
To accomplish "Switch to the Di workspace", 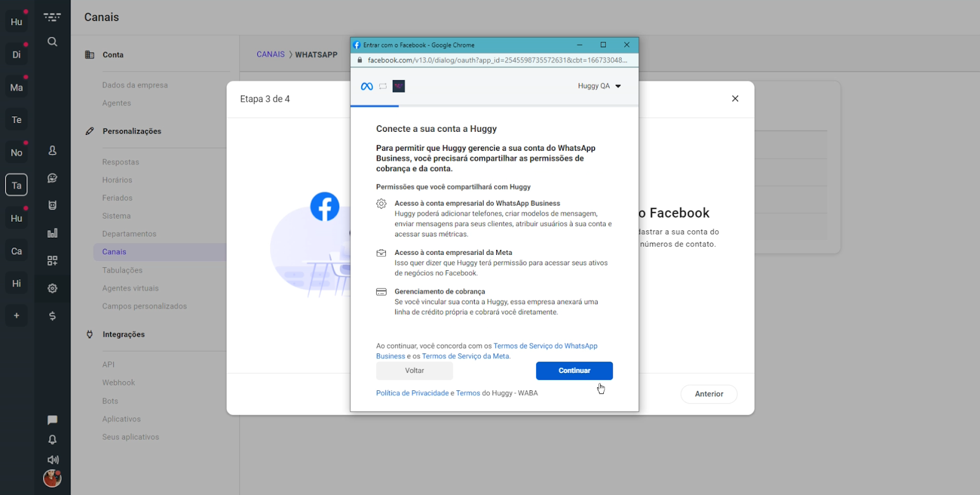I will point(17,55).
